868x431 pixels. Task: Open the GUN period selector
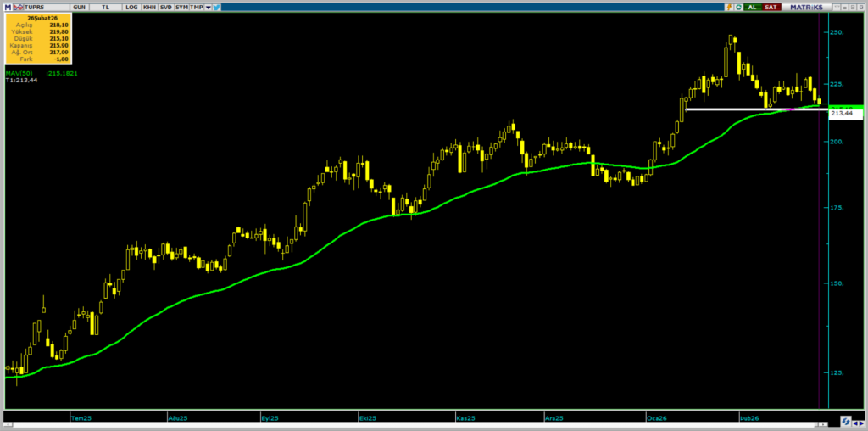point(79,7)
